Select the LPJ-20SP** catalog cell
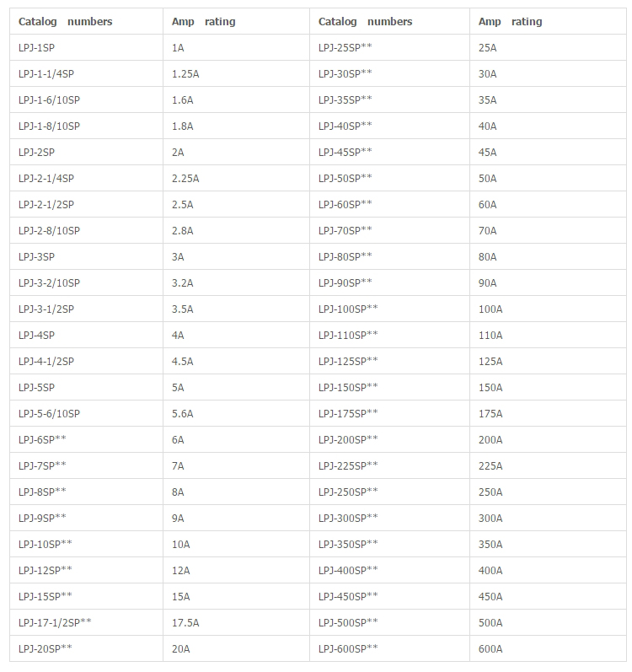 (46, 649)
